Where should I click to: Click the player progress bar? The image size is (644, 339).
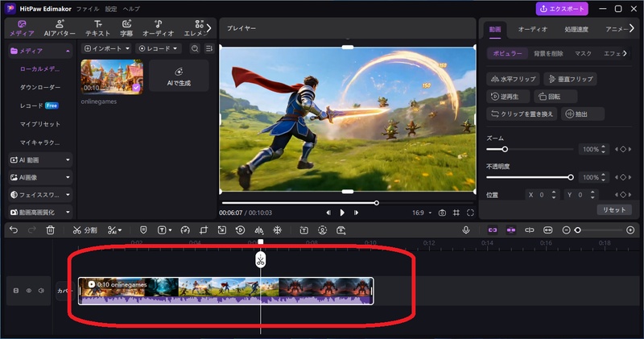[x=348, y=203]
